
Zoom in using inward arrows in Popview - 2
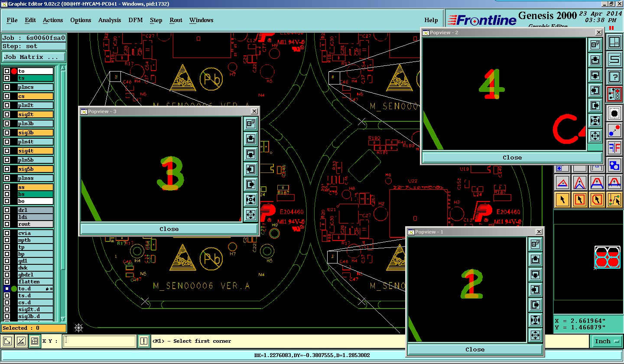[595, 120]
